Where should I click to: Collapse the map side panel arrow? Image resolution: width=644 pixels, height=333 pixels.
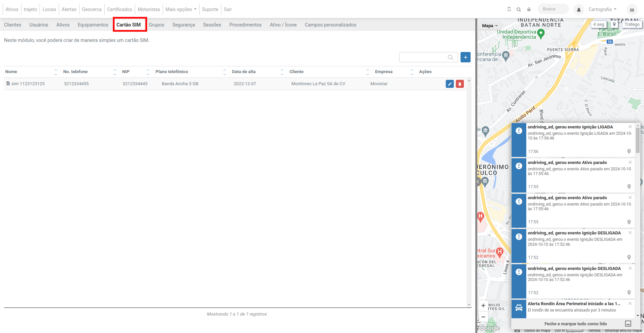click(478, 182)
